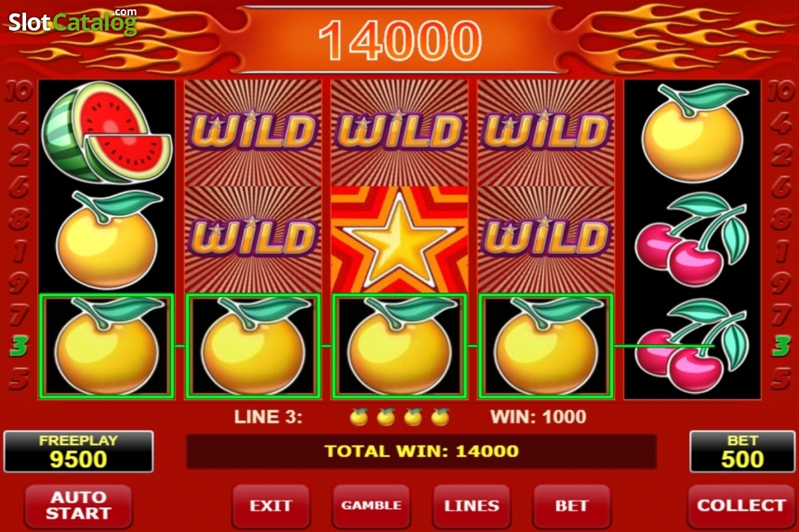799x532 pixels.
Task: Click the middle orange on the first reel
Action: click(x=107, y=240)
